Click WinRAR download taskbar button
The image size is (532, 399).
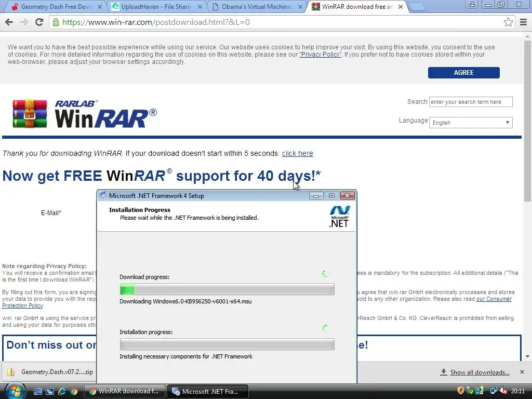pos(124,391)
